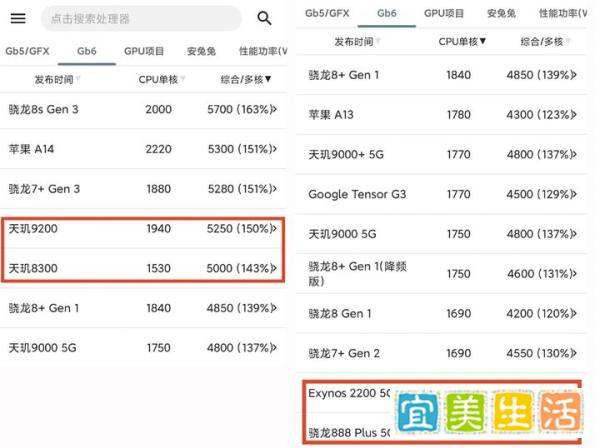Image resolution: width=600 pixels, height=448 pixels.
Task: Select 天玑9000 5G in left screen
Action: [42, 348]
